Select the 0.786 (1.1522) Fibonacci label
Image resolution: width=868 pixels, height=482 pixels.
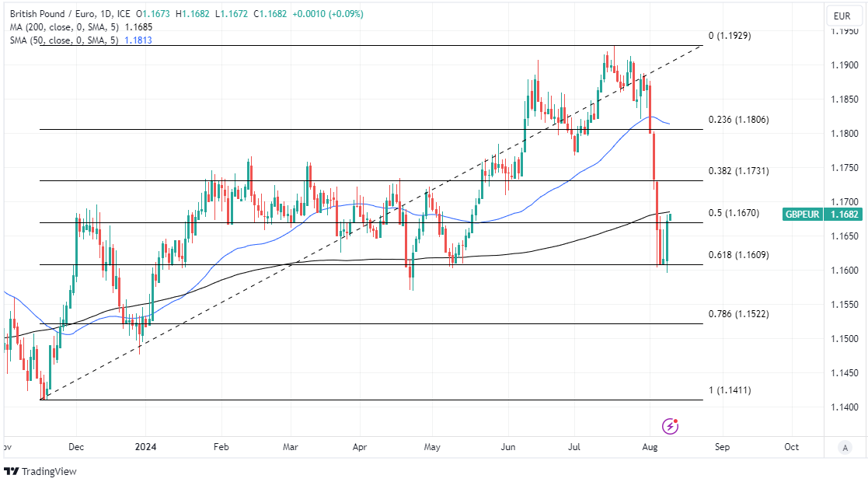738,313
